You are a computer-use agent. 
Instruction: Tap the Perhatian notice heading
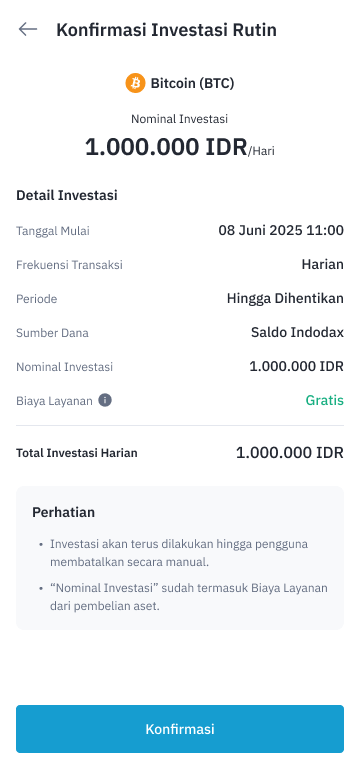click(63, 512)
